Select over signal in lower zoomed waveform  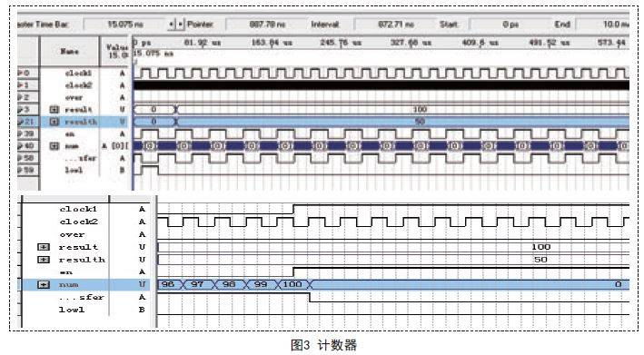(x=72, y=235)
